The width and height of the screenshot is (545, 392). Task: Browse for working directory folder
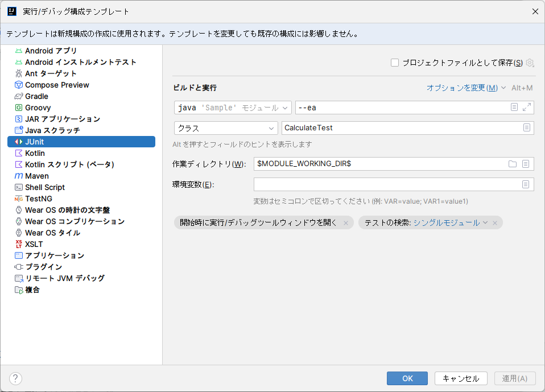point(513,164)
